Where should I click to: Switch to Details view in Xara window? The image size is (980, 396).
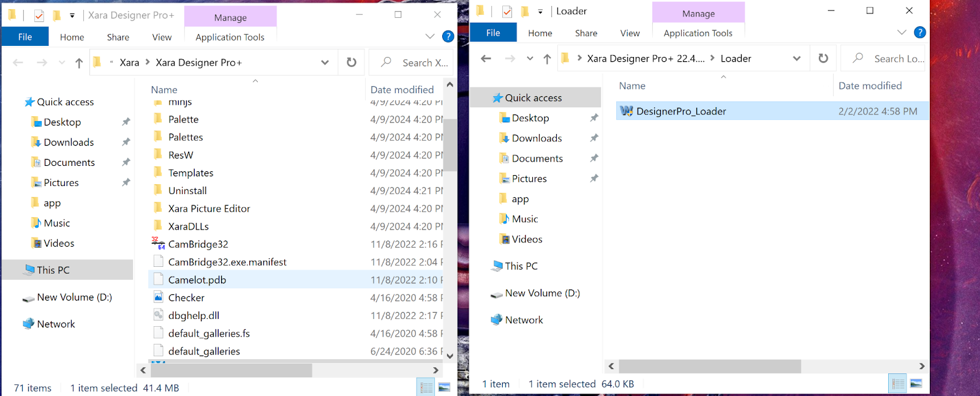click(426, 387)
